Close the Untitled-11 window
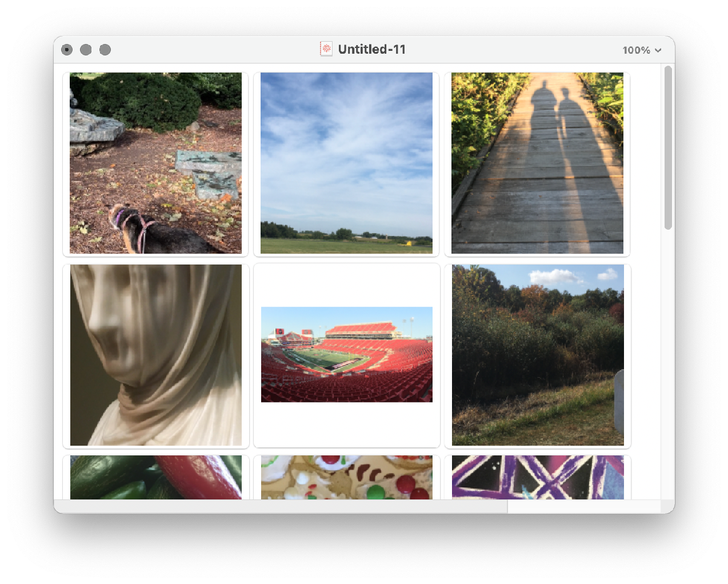Image resolution: width=728 pixels, height=584 pixels. pos(67,50)
